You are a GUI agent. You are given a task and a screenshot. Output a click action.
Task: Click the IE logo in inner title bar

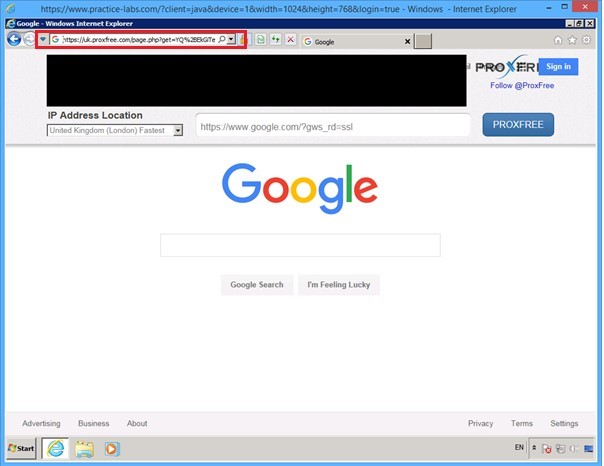pos(11,23)
